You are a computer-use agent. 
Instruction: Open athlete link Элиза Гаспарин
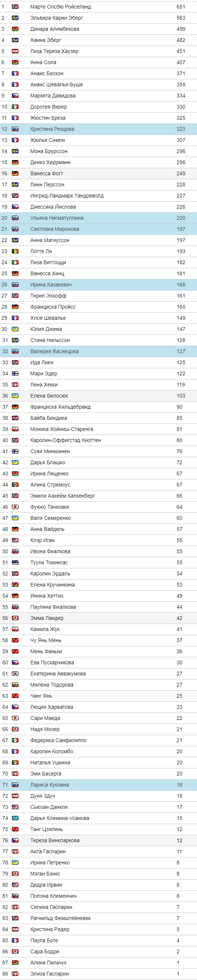point(50,974)
